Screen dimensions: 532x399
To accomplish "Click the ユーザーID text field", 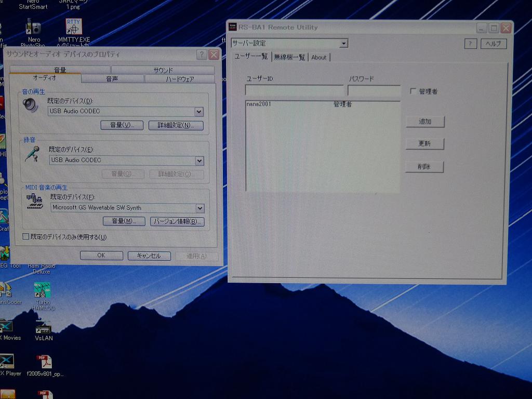I will click(x=294, y=91).
